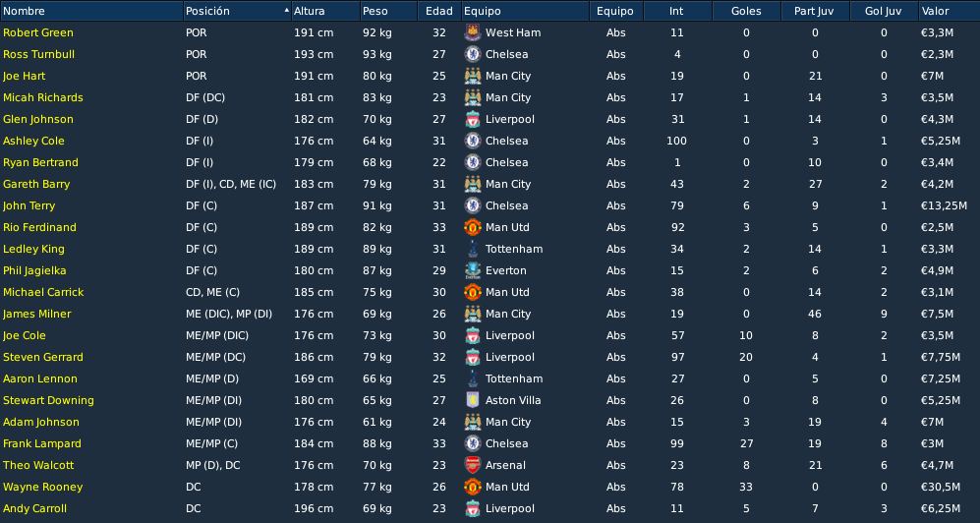Open player Glen Johnson
This screenshot has height=523, width=980.
coord(38,119)
